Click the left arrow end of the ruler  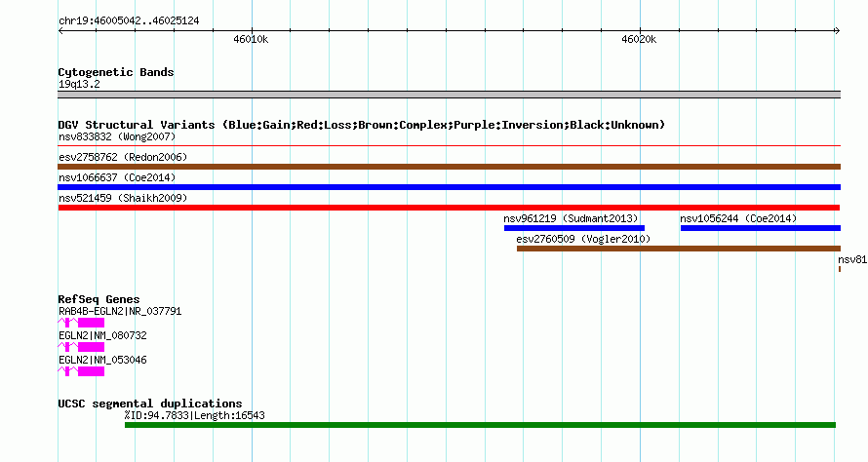(x=60, y=31)
